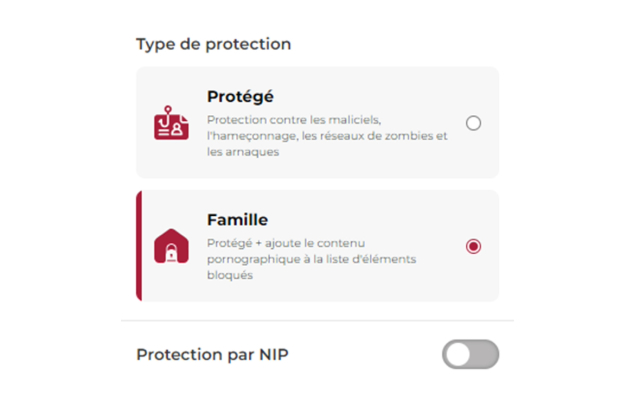
Task: Click the divider line above Protection par NIP
Action: click(x=317, y=321)
